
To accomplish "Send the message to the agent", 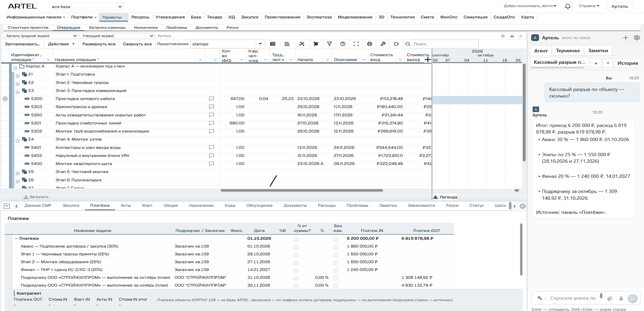I will point(633,298).
